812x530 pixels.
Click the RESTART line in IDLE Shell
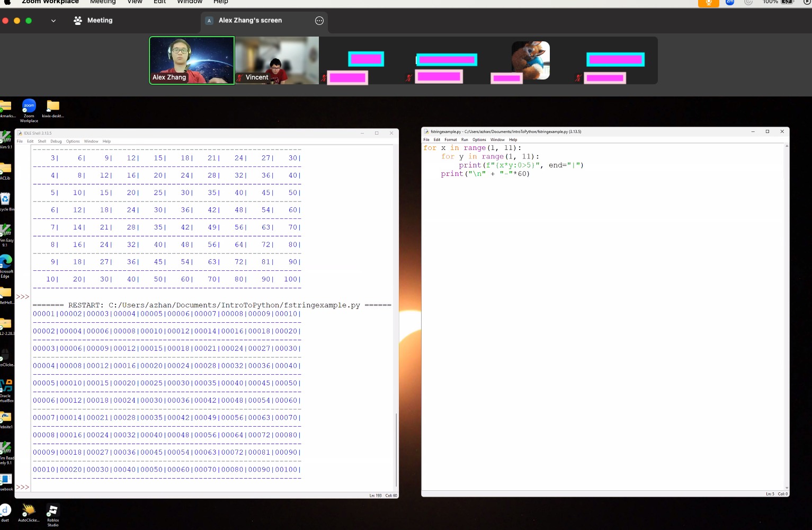click(x=212, y=305)
